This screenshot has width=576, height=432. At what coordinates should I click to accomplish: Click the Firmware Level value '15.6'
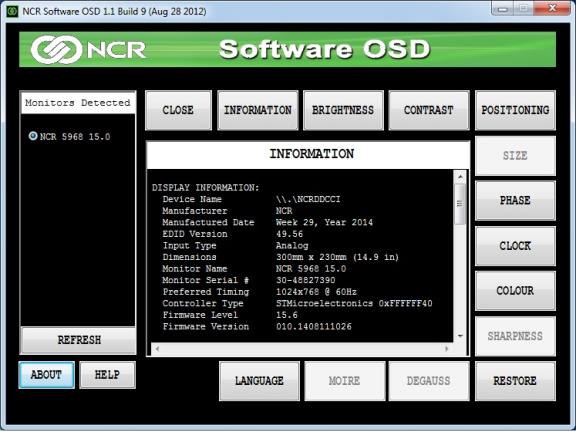(287, 315)
